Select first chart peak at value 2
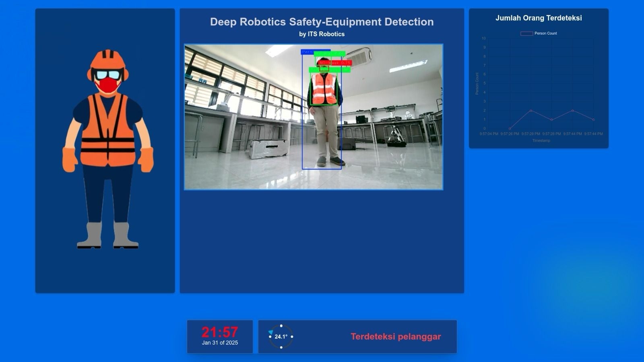 (x=531, y=111)
